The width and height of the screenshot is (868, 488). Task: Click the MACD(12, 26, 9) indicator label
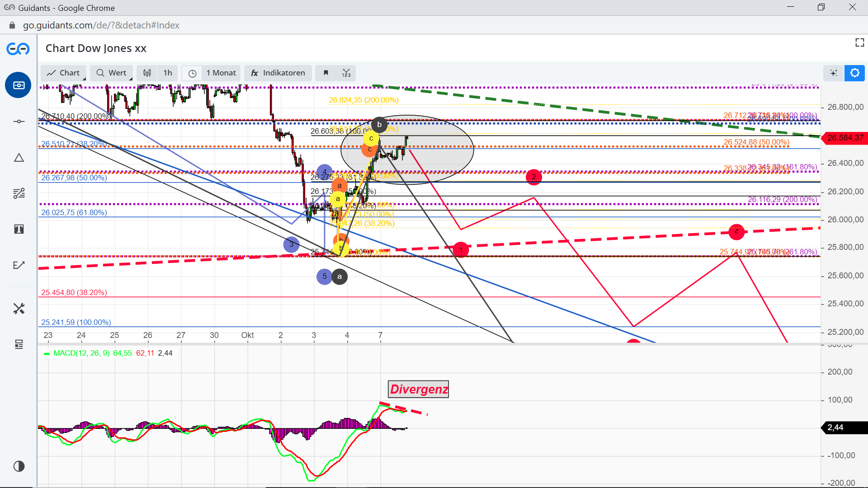pos(81,353)
